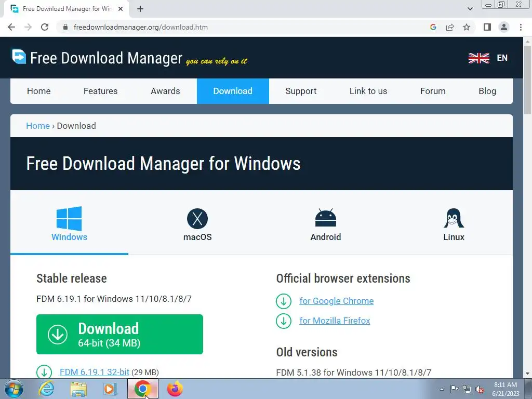Click the green Download 64-bit button
532x399 pixels.
coord(120,334)
